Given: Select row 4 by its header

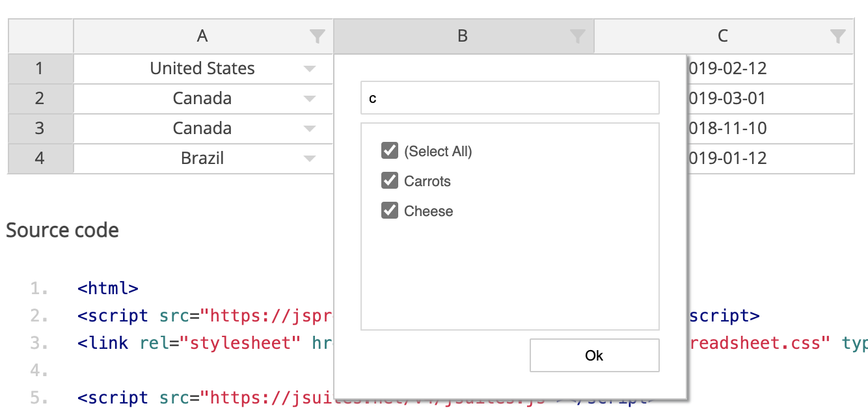Looking at the screenshot, I should 40,158.
